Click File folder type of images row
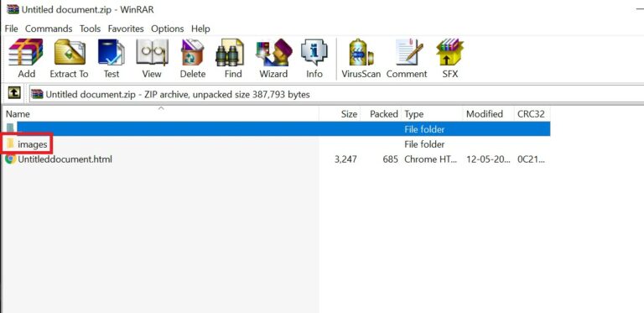The image size is (644, 313). [424, 144]
